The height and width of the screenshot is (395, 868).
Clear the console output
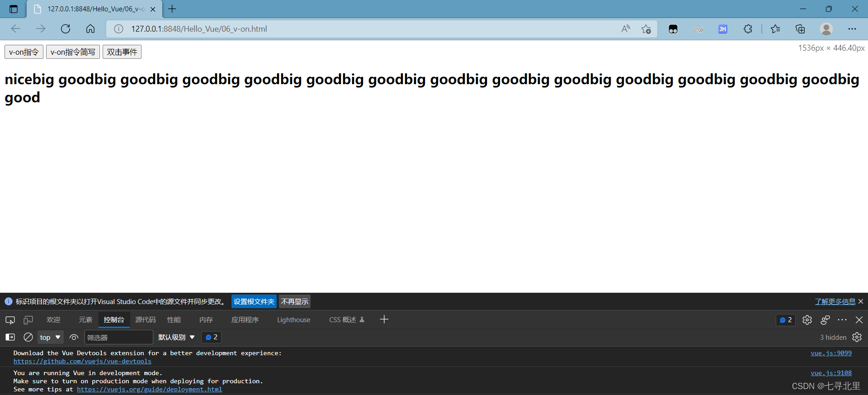[28, 337]
